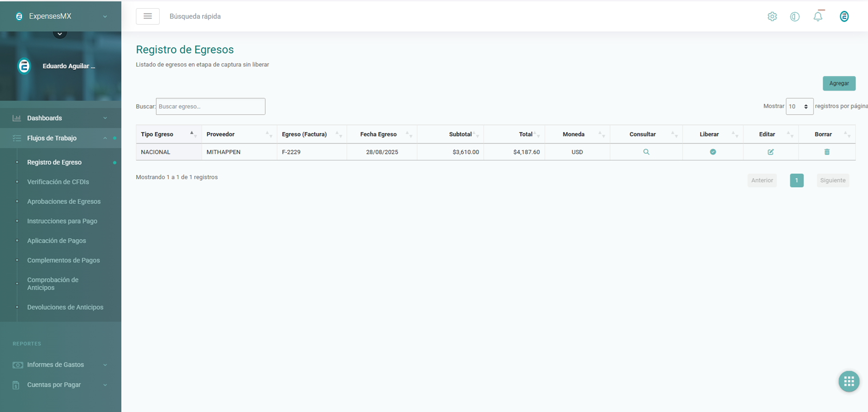Go to Aprobaciones de Egresos
The height and width of the screenshot is (412, 868).
[64, 201]
